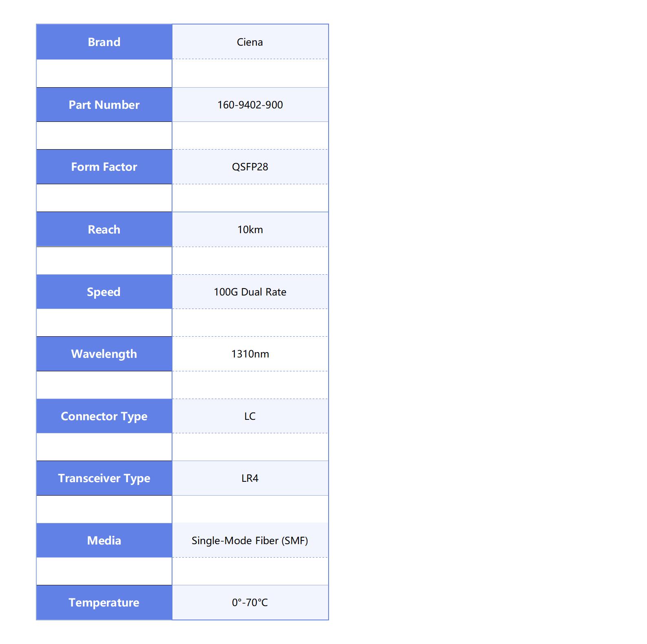Select the 100G Dual Rate value
The height and width of the screenshot is (644, 647).
click(x=250, y=292)
